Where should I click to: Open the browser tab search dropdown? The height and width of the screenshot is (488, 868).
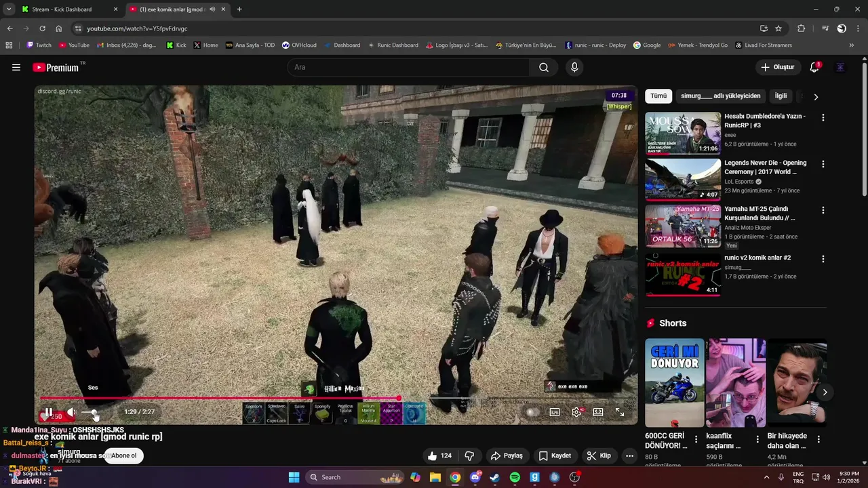pos(9,9)
